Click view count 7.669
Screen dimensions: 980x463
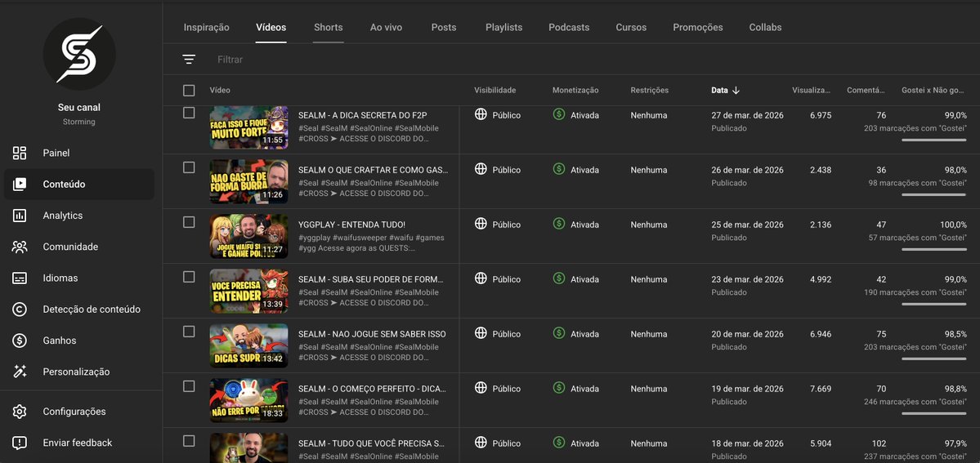pyautogui.click(x=821, y=389)
